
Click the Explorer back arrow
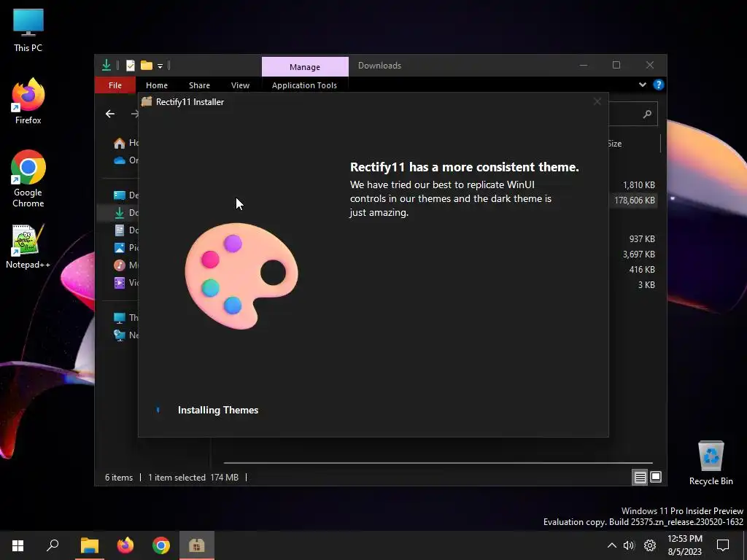coord(110,114)
